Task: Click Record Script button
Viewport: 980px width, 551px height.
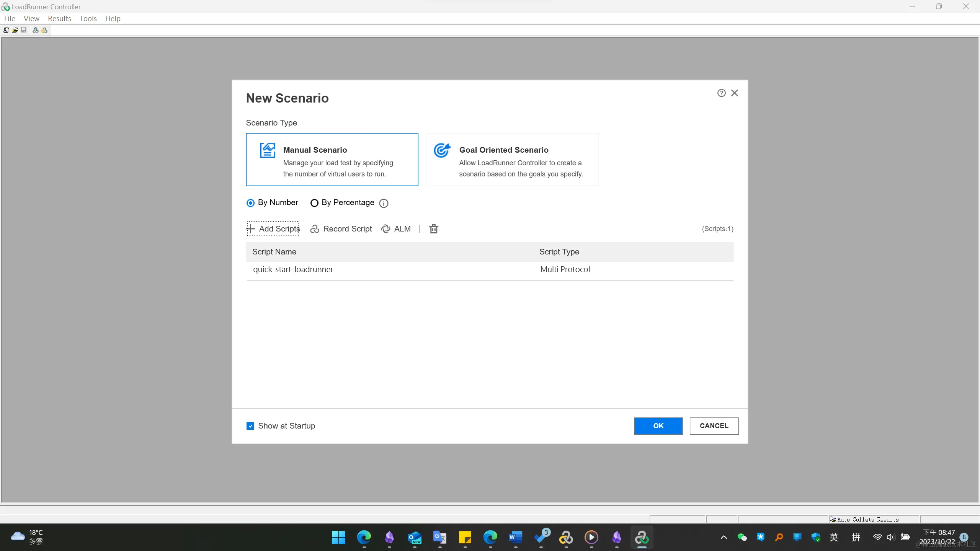Action: click(x=341, y=229)
